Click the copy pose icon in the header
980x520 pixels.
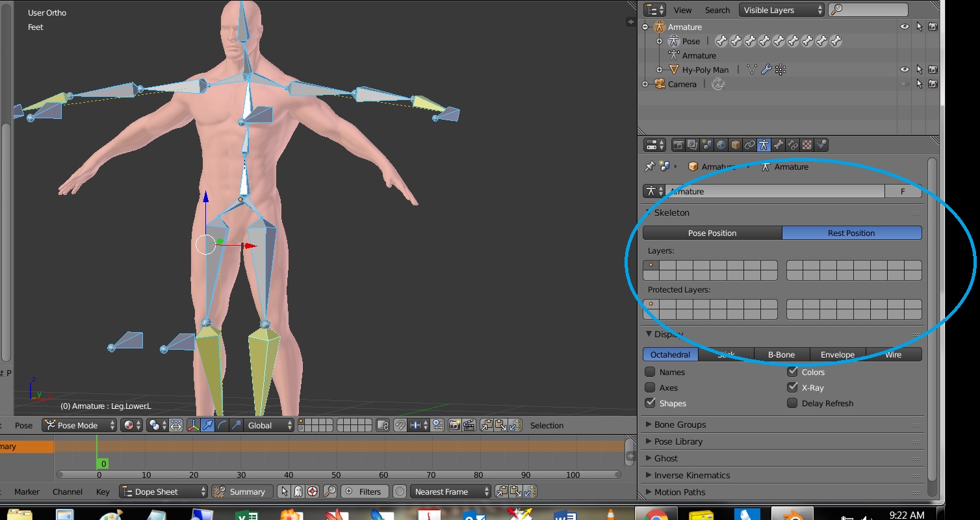tap(486, 425)
